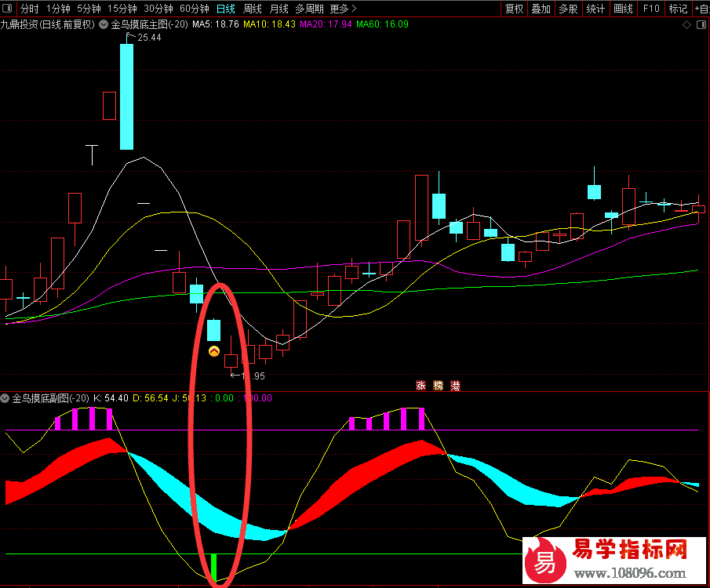
Task: Click the 涨 marker icon
Action: (x=421, y=385)
